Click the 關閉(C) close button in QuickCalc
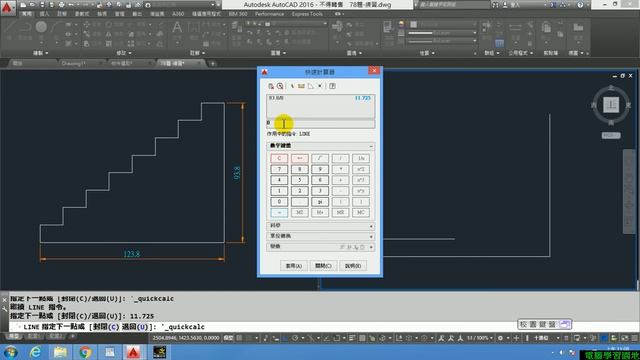 click(x=323, y=266)
